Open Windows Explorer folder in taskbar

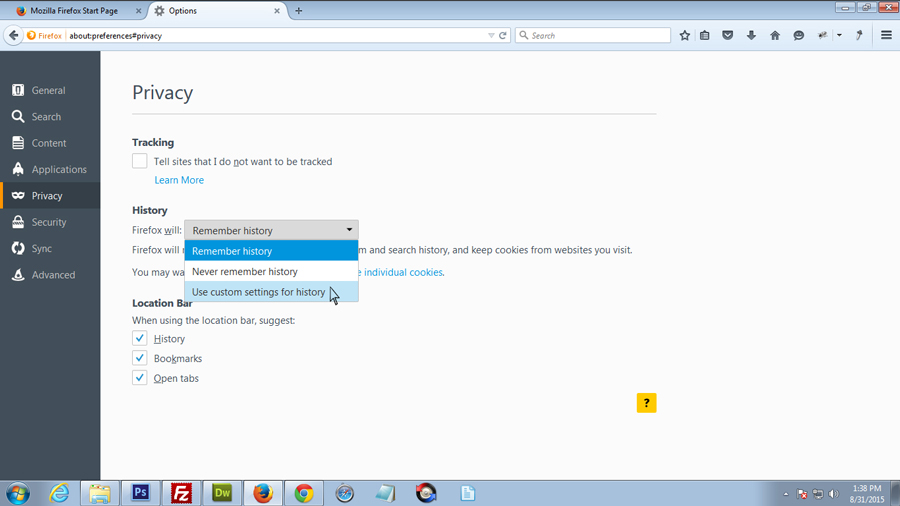(x=100, y=493)
